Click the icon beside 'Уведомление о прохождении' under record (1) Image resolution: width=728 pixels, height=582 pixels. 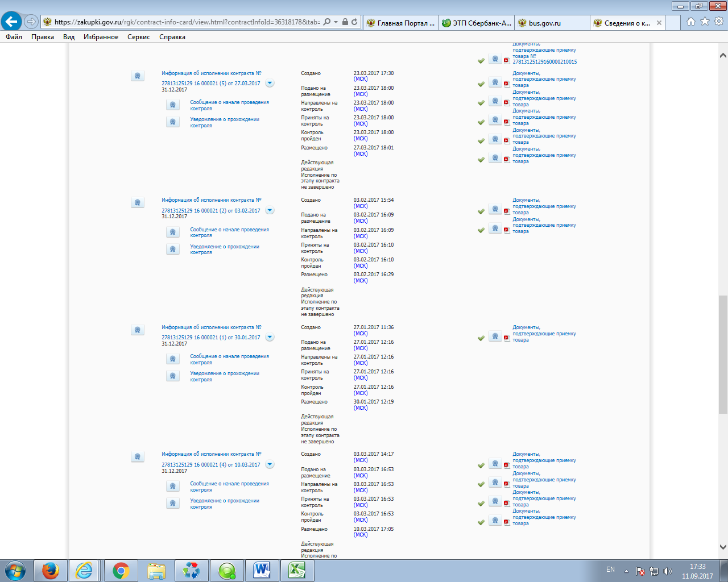[173, 376]
